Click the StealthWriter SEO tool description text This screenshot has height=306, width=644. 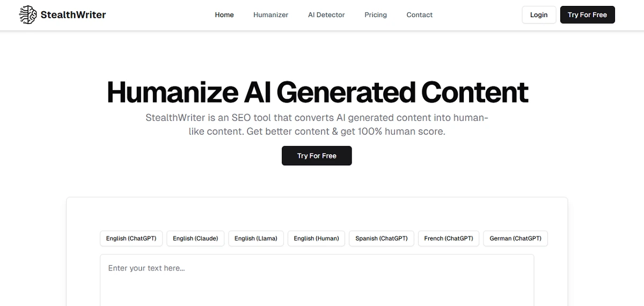(x=317, y=125)
